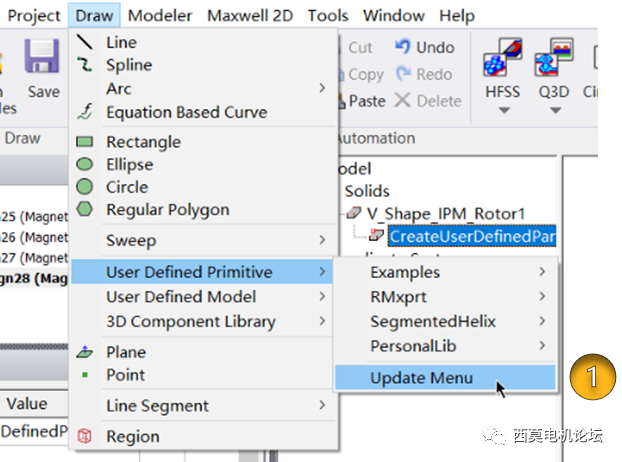Click the Save disk icon

tap(43, 57)
